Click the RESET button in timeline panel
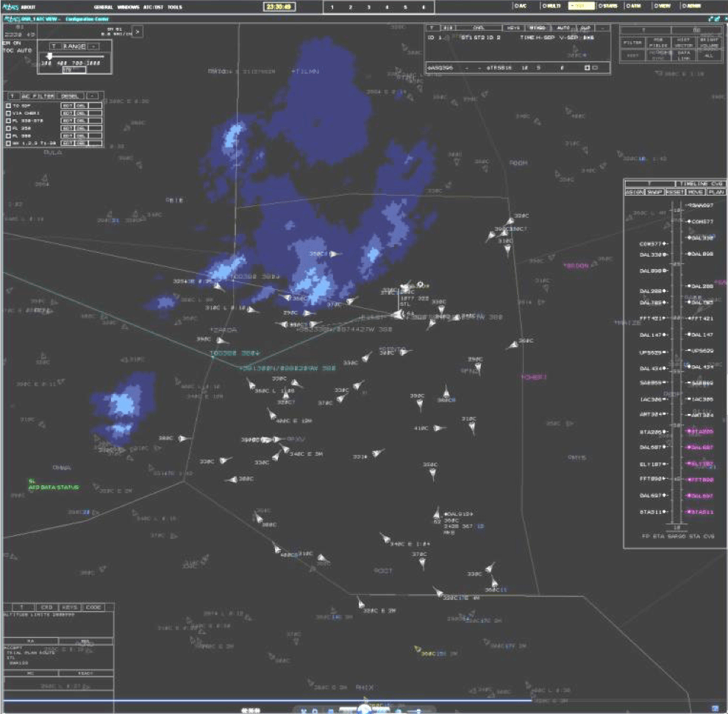The height and width of the screenshot is (714, 728). tap(674, 192)
